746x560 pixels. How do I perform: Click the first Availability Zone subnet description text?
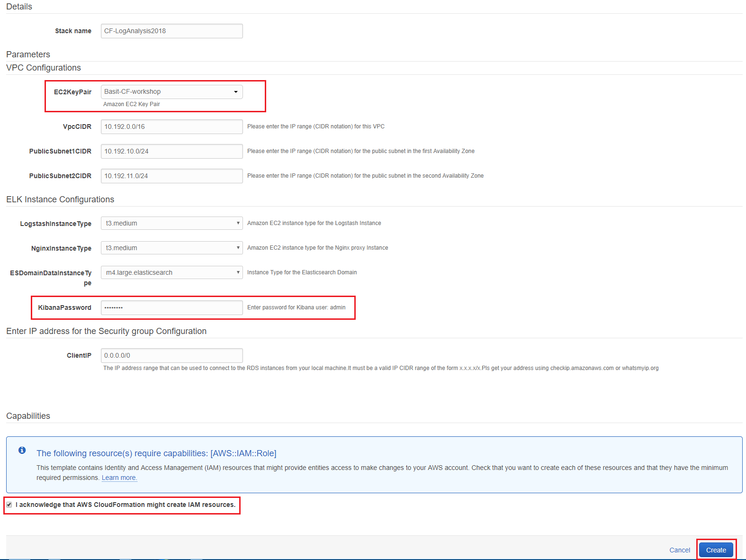(x=361, y=151)
